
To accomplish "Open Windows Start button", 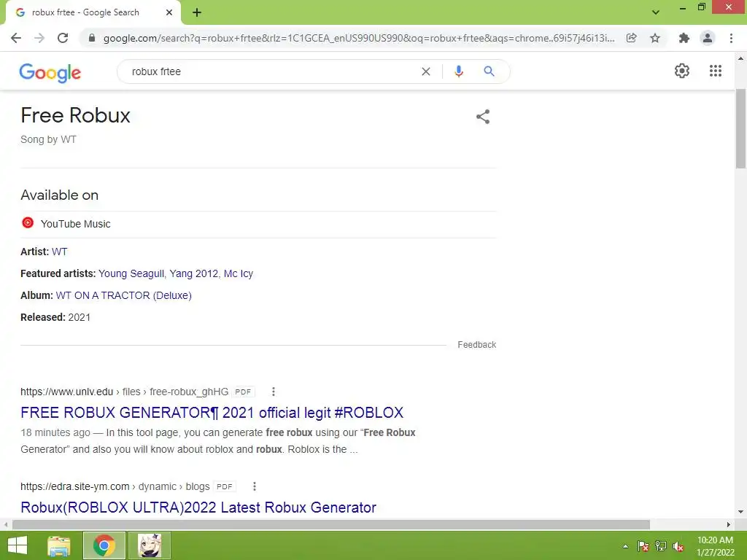I will click(18, 545).
